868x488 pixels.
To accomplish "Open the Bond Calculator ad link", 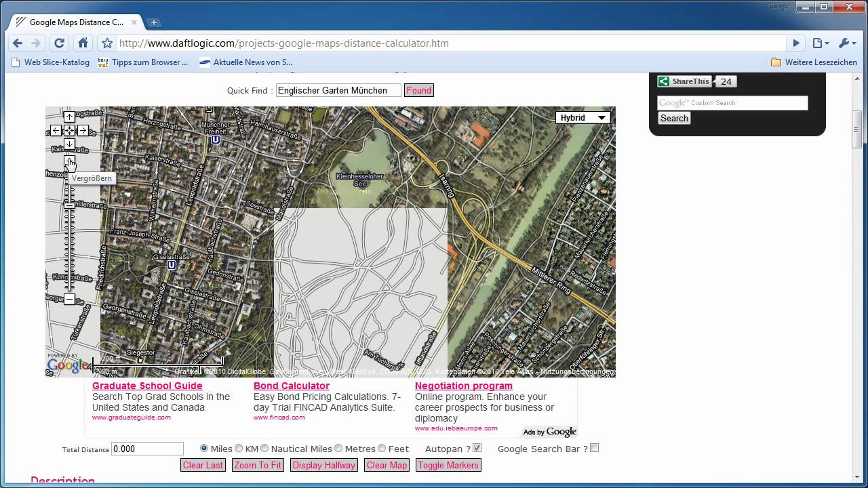I will click(x=292, y=386).
